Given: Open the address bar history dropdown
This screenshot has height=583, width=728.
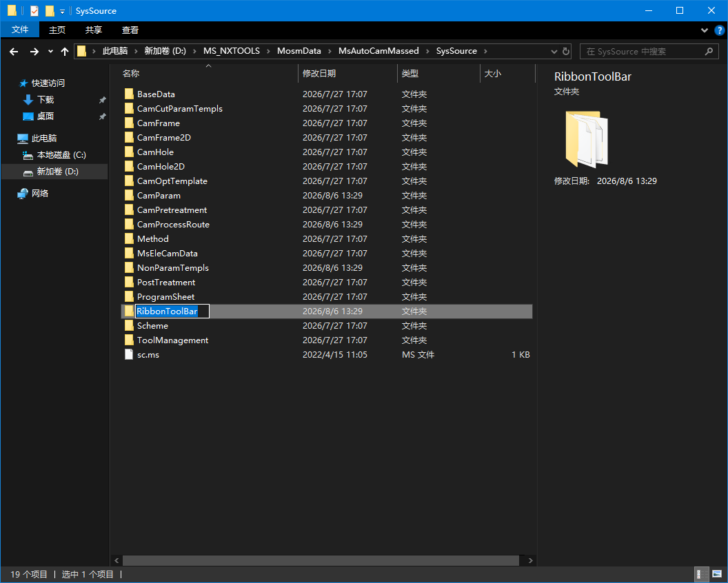Looking at the screenshot, I should pos(554,52).
